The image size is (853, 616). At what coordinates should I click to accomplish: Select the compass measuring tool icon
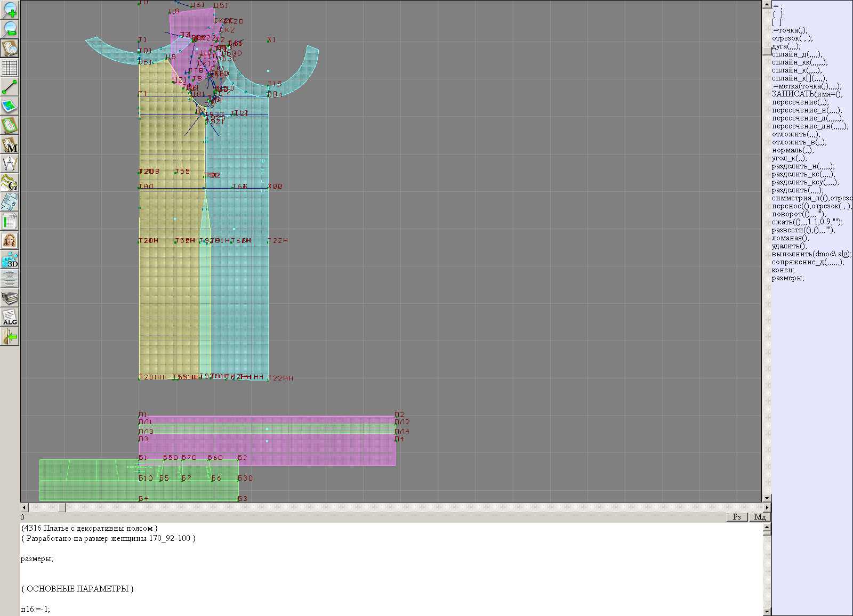tap(10, 164)
